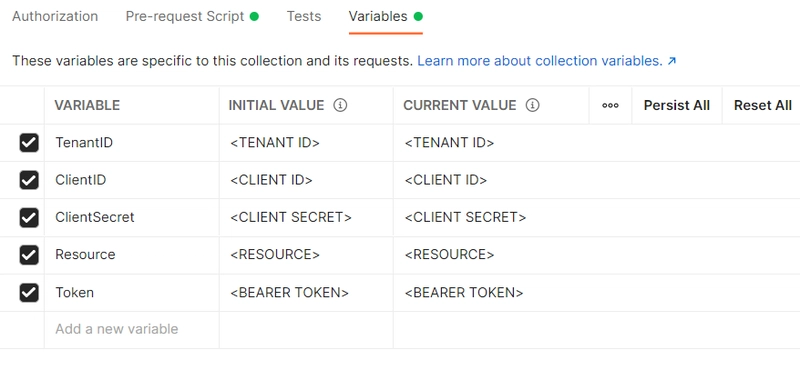Disable the Resource variable checkbox
Screen dimensions: 800x380
(x=29, y=255)
